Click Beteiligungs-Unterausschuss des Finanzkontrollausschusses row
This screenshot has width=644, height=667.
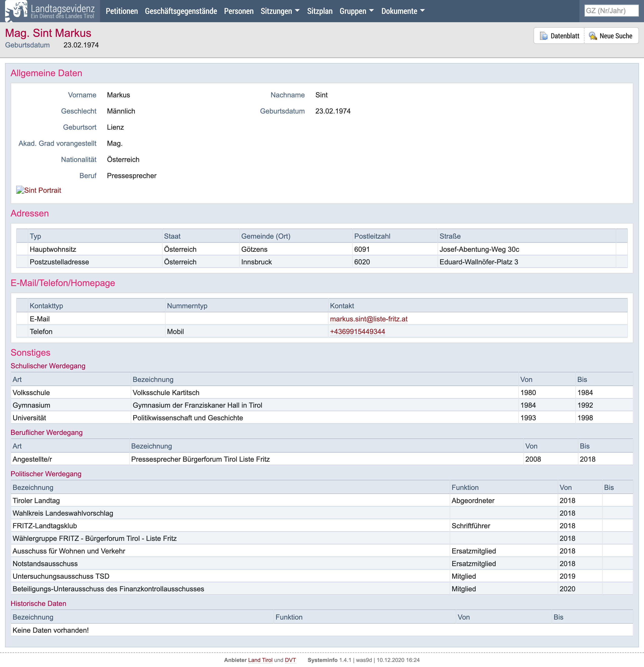click(322, 588)
